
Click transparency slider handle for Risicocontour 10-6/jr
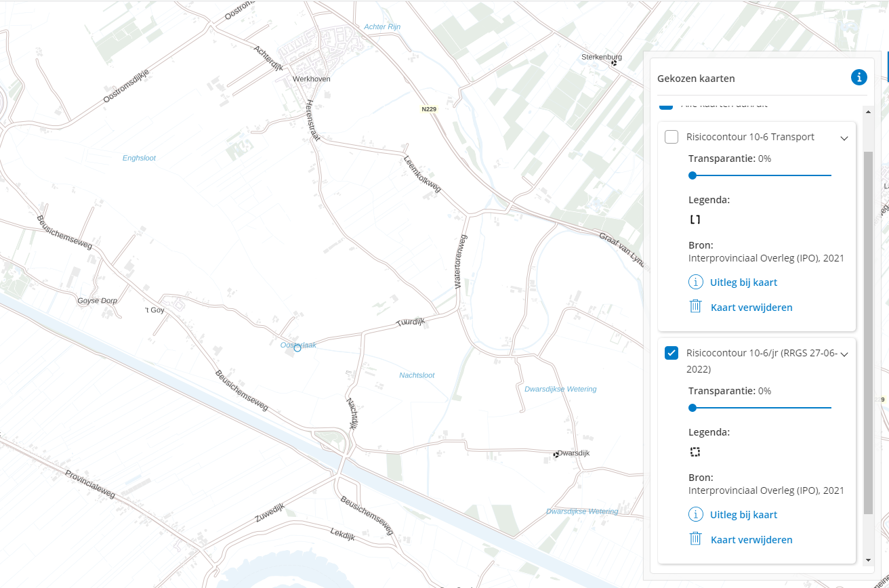[x=692, y=408]
